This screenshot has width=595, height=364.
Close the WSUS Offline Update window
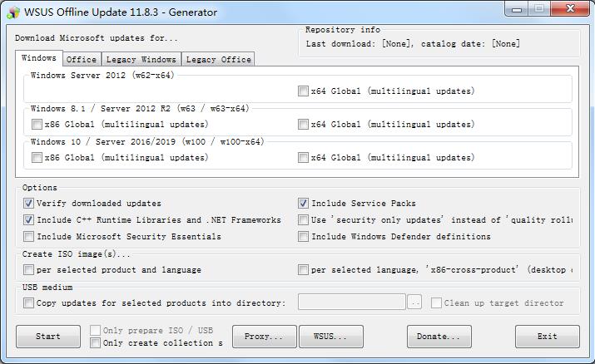point(570,9)
